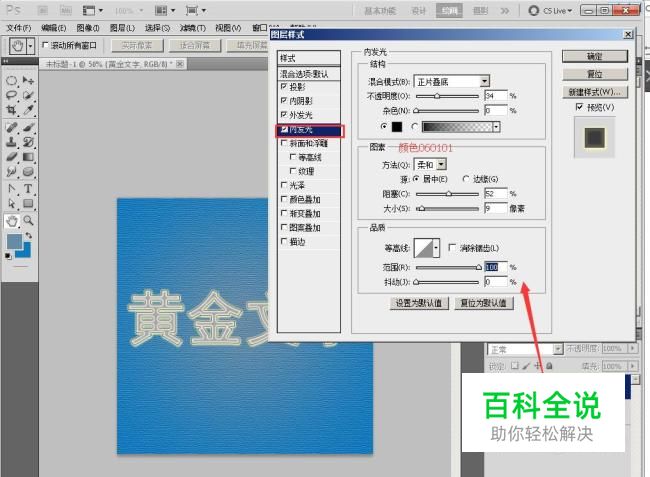Select the History Brush tool
Image resolution: width=650 pixels, height=477 pixels.
click(x=28, y=142)
